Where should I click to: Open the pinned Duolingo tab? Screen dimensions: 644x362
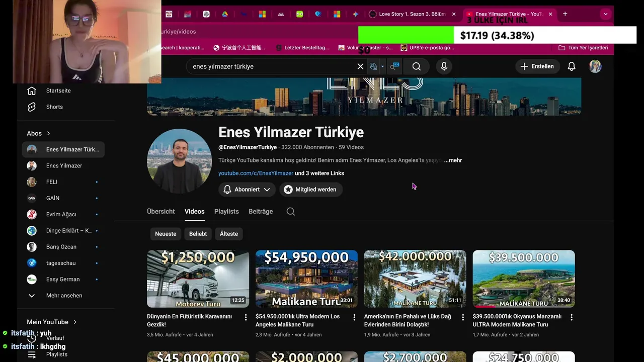pyautogui.click(x=299, y=14)
